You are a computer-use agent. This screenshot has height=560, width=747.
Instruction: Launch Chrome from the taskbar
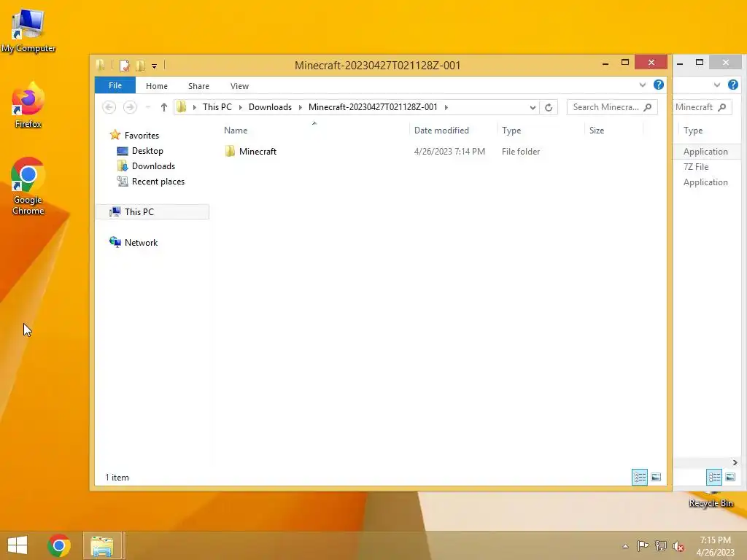coord(59,545)
